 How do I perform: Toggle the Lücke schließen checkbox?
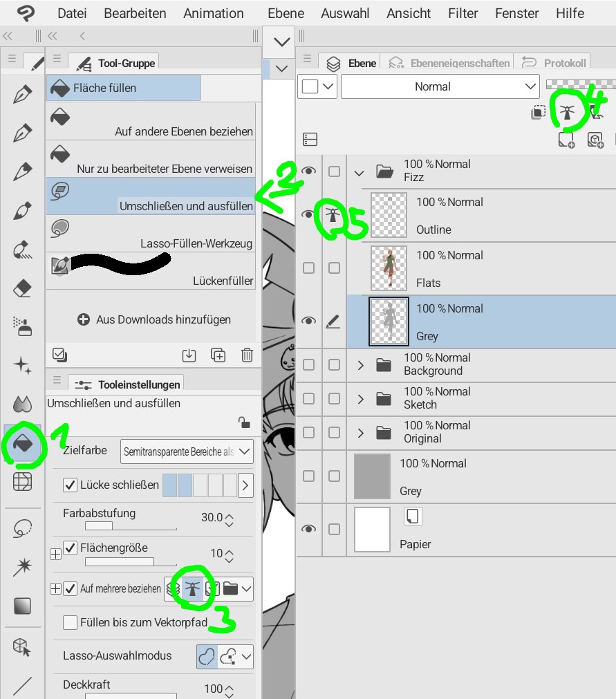[70, 485]
